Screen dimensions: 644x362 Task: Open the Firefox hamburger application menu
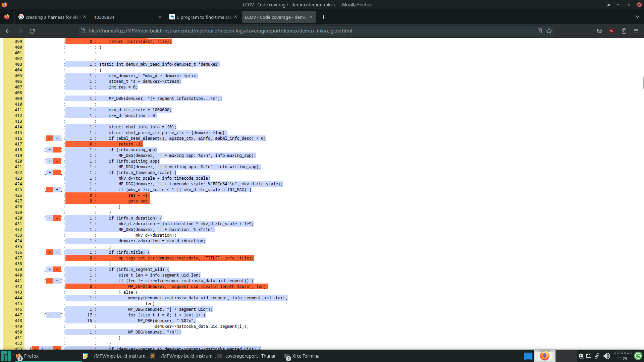point(636,31)
